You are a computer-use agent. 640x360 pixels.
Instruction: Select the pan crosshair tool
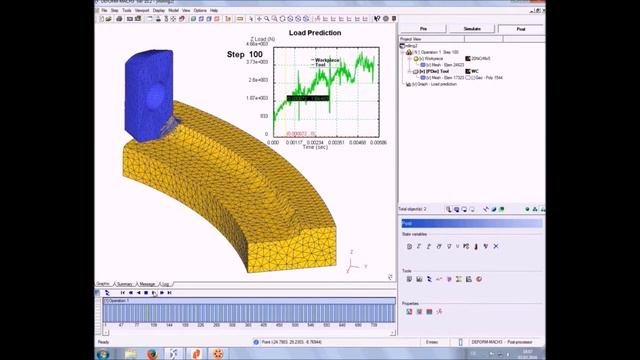[259, 19]
